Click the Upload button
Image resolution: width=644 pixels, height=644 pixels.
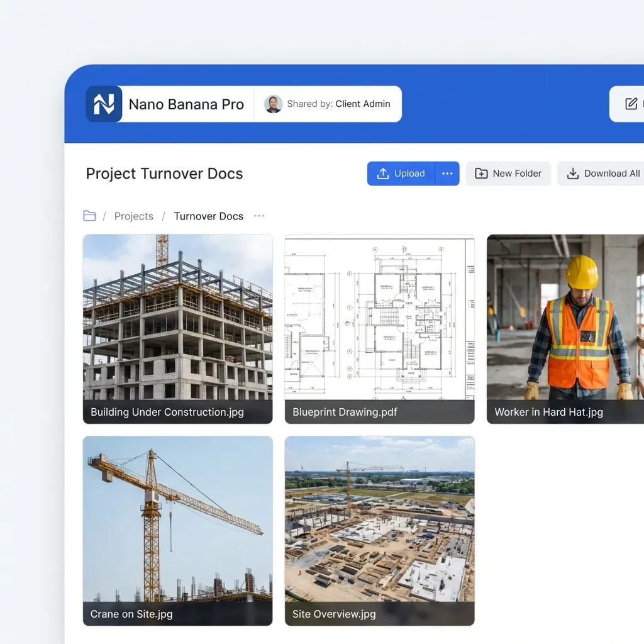tap(401, 174)
